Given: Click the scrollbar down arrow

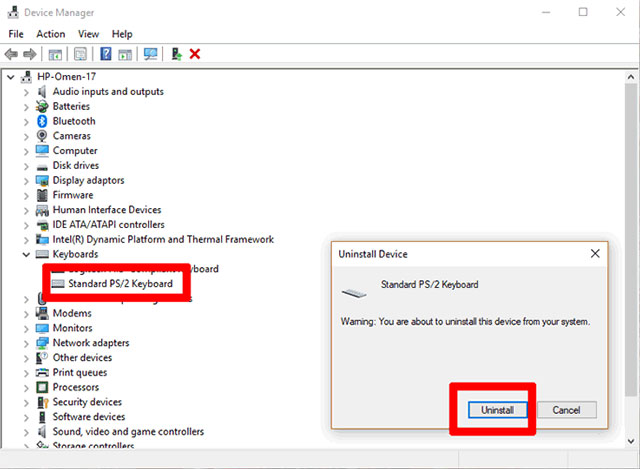Looking at the screenshot, I should click(631, 441).
